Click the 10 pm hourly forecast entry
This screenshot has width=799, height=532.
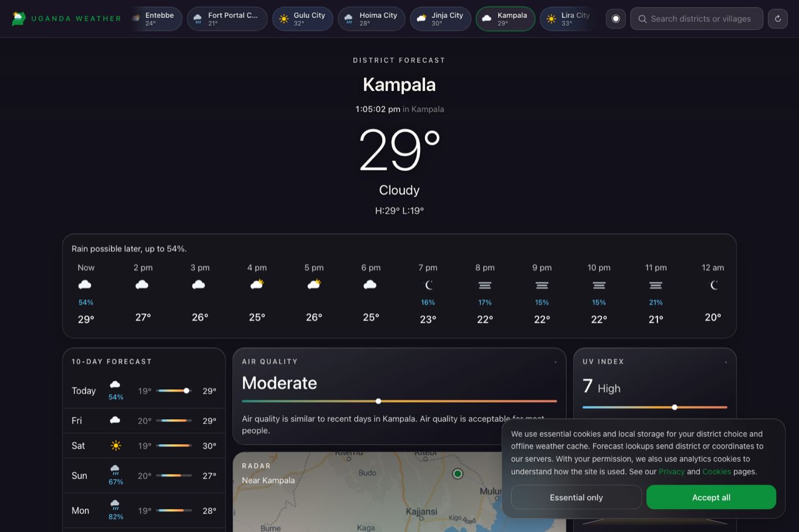pos(599,293)
